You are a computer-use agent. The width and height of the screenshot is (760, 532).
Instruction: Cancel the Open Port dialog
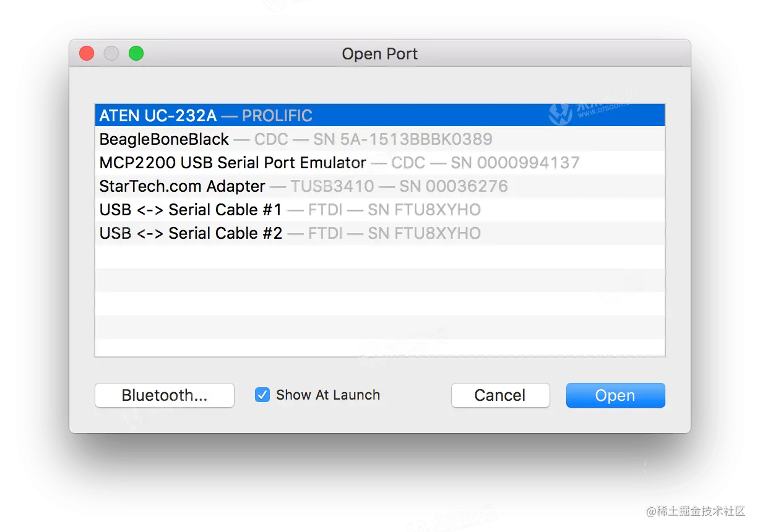click(x=500, y=395)
